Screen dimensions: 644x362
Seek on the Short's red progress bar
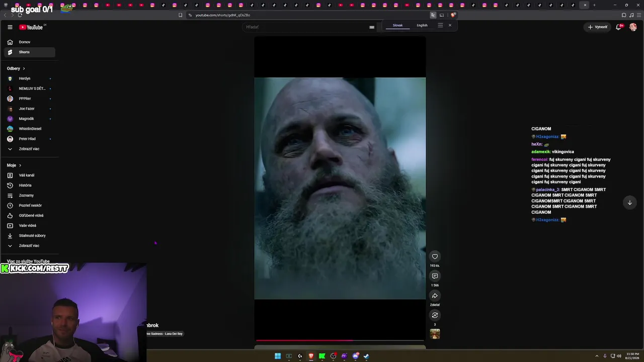(x=340, y=340)
